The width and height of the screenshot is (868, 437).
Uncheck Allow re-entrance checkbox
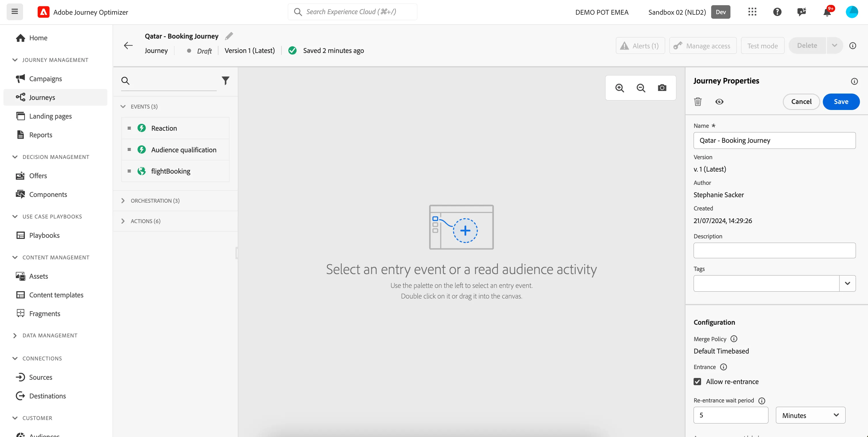pos(697,381)
